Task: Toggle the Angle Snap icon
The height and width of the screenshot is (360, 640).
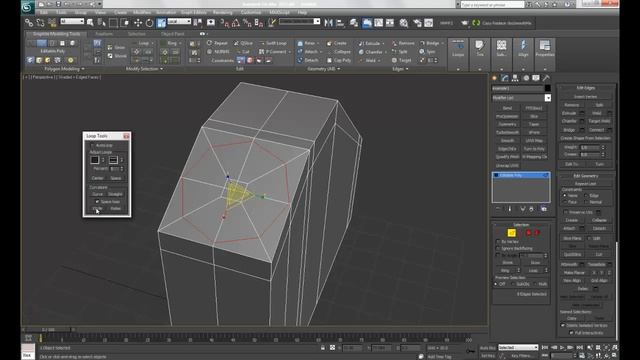Action: (236, 23)
